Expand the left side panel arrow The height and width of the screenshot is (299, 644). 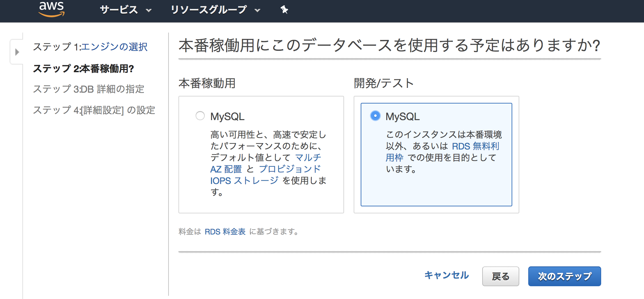coord(17,52)
